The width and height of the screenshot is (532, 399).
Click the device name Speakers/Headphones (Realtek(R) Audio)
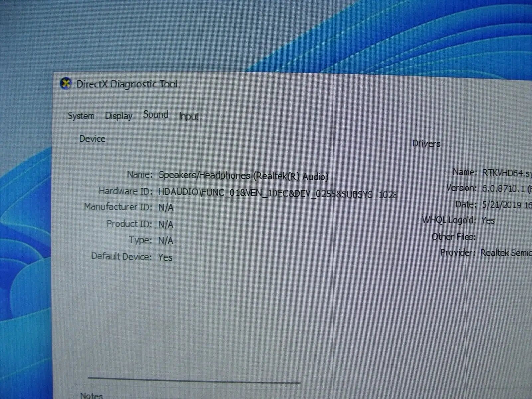243,176
